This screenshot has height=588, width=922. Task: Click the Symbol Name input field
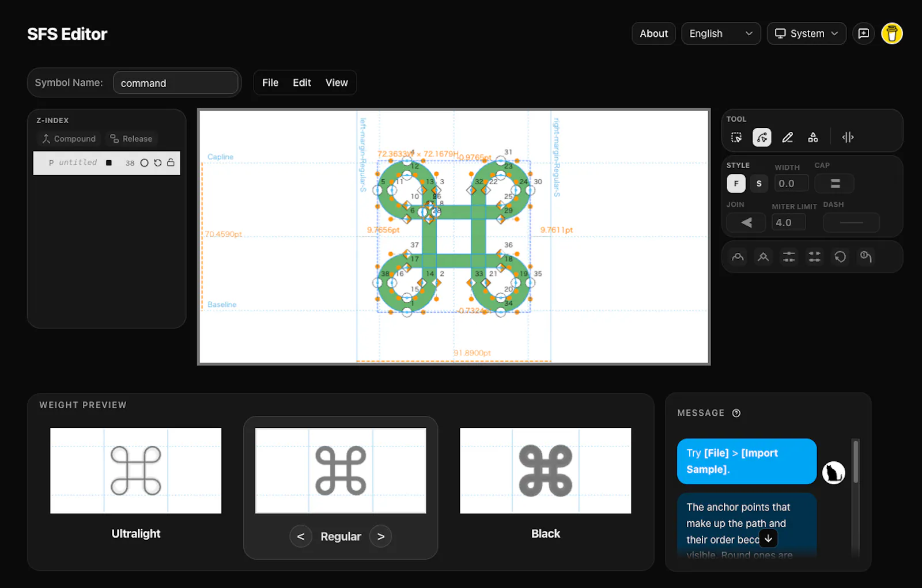pos(176,82)
